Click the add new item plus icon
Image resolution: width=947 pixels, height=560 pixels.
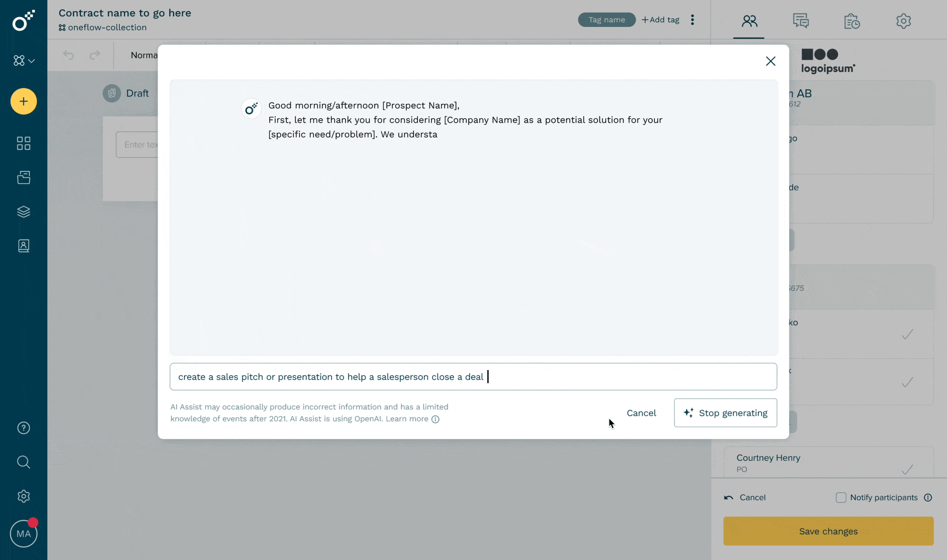23,101
